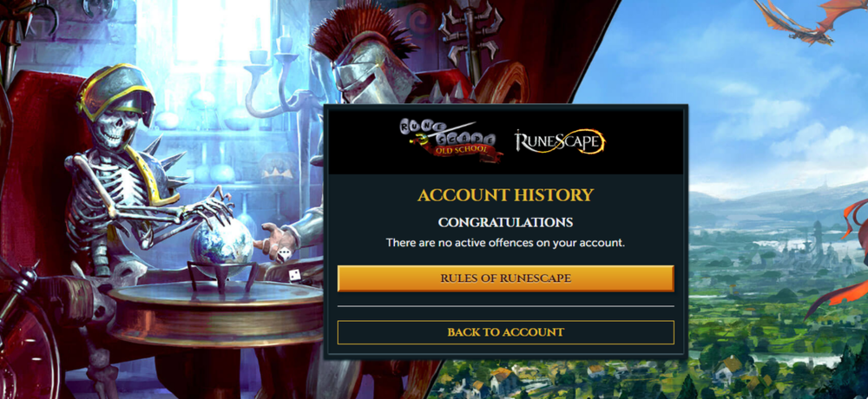The image size is (868, 399).
Task: Click the divider line above Back to Account
Action: [505, 306]
